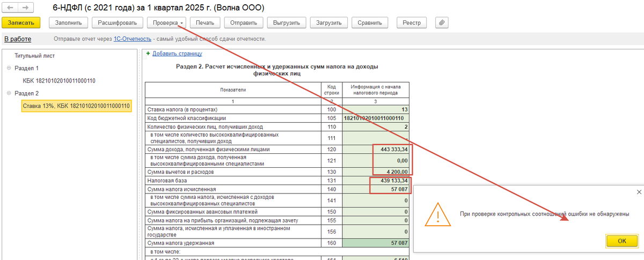Click row 141 value cell
Viewport: 644px width, 260px height.
pos(376,200)
